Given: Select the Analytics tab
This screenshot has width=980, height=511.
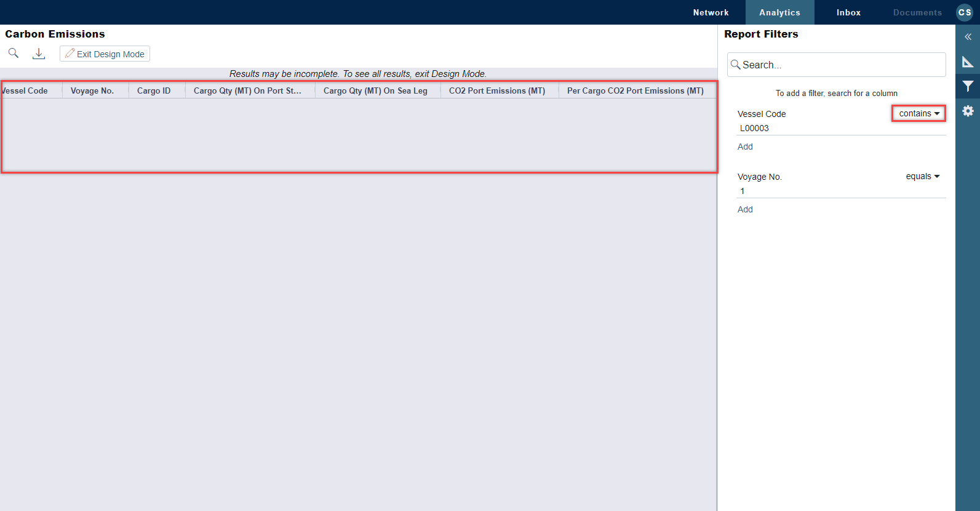Looking at the screenshot, I should [779, 12].
